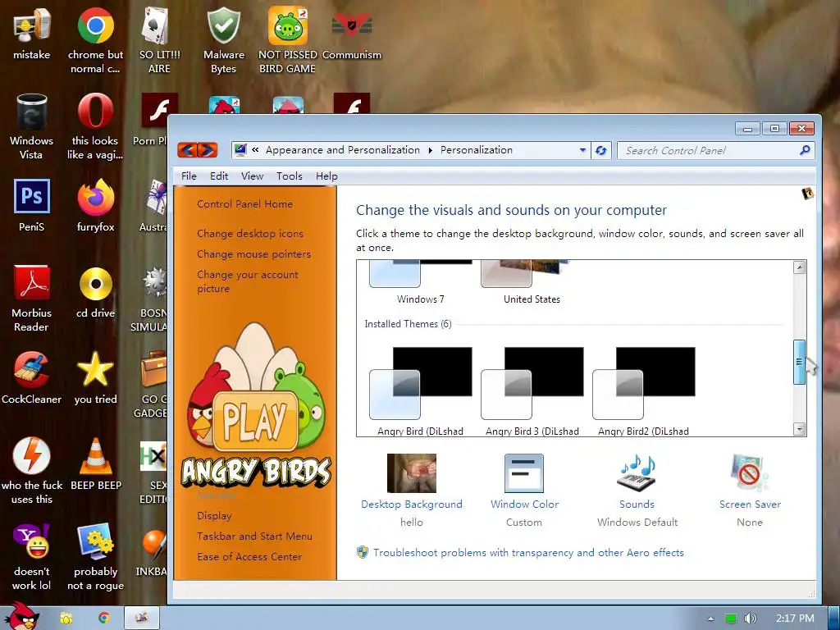Select the Windows 7 theme
Screen dimensions: 840x630
tap(421, 283)
